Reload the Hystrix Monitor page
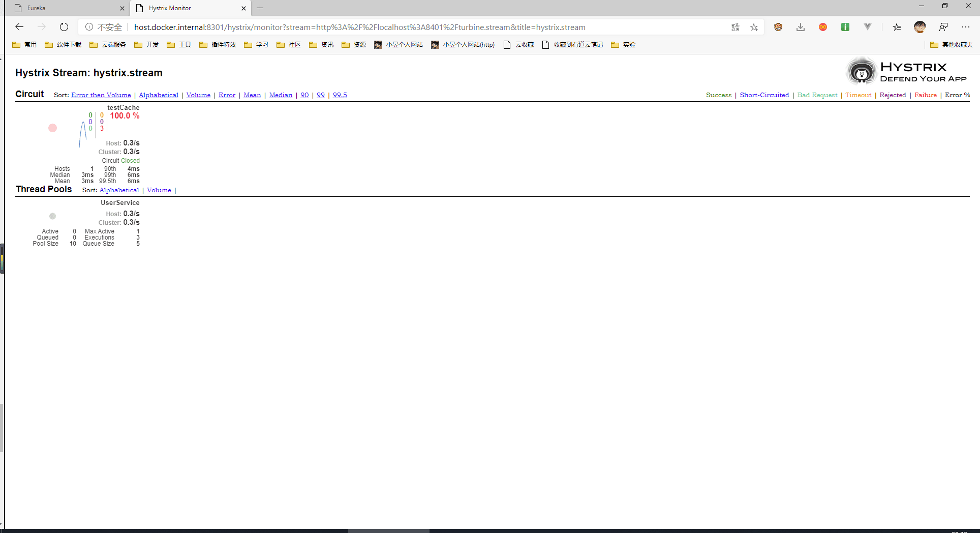This screenshot has width=980, height=533. (64, 27)
